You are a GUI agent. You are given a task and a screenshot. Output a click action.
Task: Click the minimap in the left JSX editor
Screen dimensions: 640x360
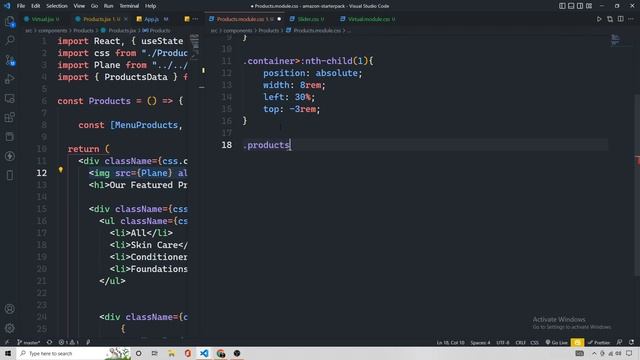tap(195, 47)
